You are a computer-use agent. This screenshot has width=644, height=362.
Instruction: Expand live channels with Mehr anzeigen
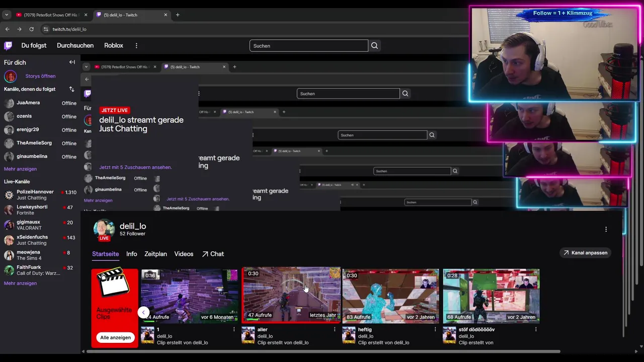20,284
